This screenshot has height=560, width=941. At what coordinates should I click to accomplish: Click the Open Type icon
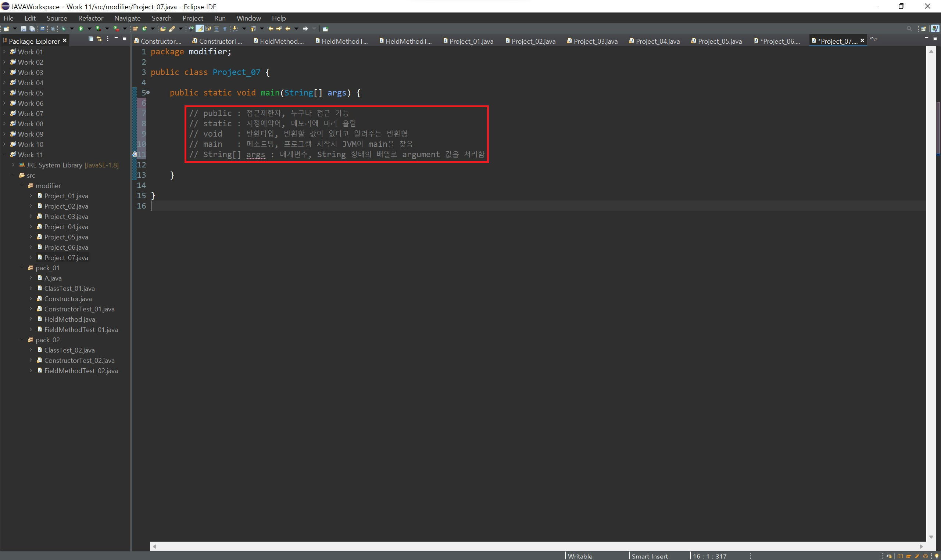[x=163, y=29]
